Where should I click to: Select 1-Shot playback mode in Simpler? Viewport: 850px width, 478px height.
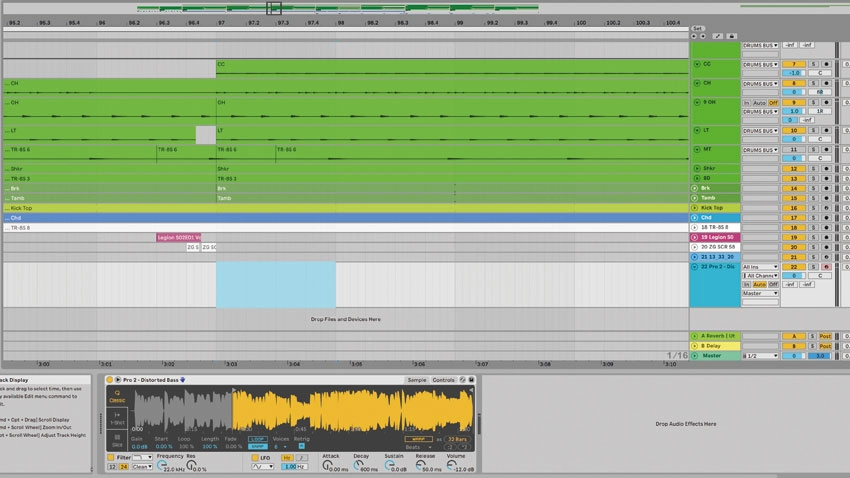coord(117,418)
